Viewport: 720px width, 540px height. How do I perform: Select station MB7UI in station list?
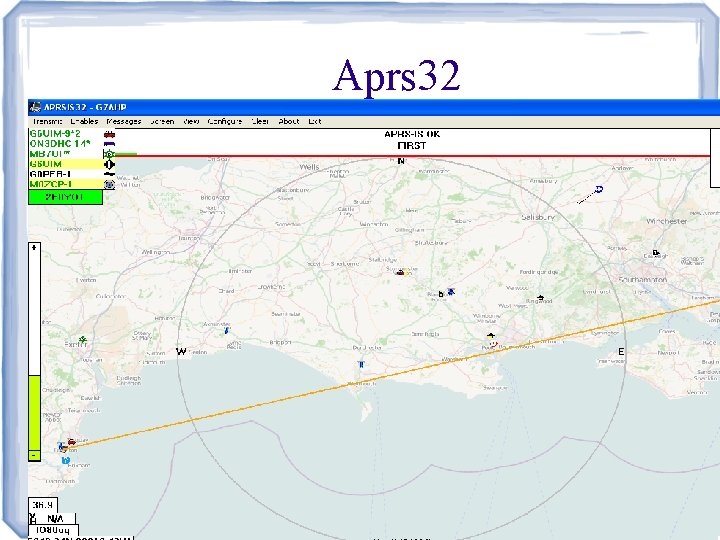[x=65, y=154]
